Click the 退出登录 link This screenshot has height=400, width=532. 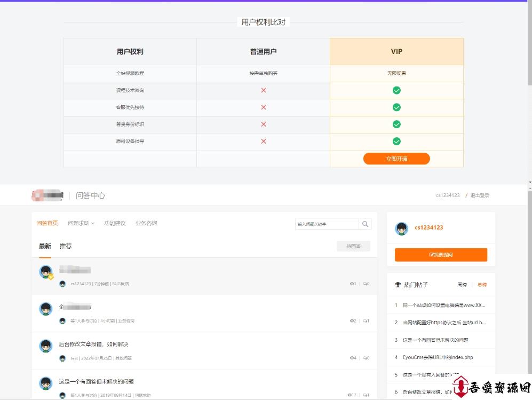479,195
